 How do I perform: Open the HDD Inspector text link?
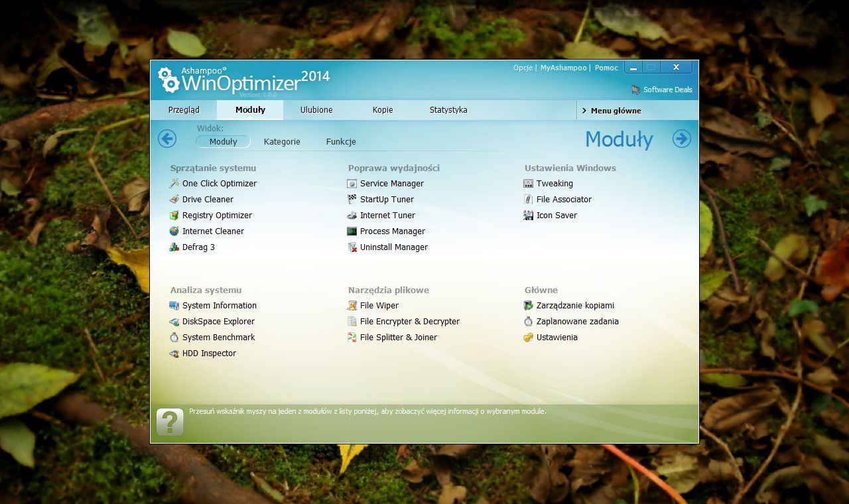coord(210,353)
